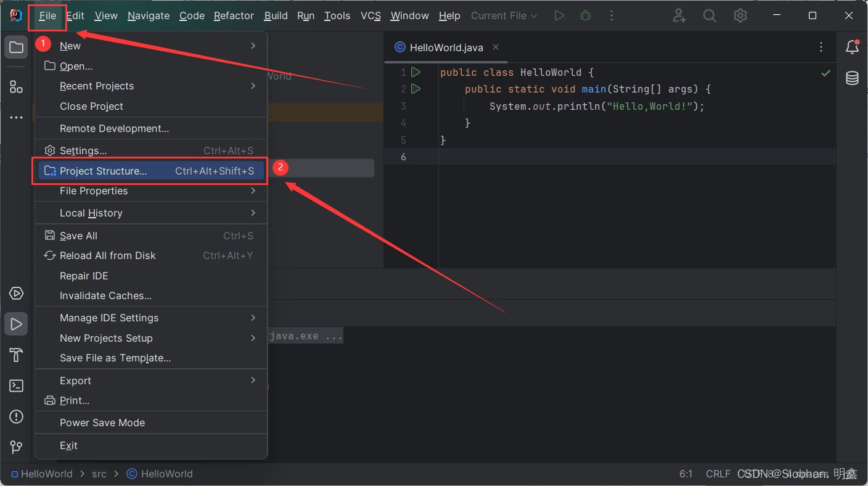
Task: Open the Current File run configuration dropdown
Action: 504,16
